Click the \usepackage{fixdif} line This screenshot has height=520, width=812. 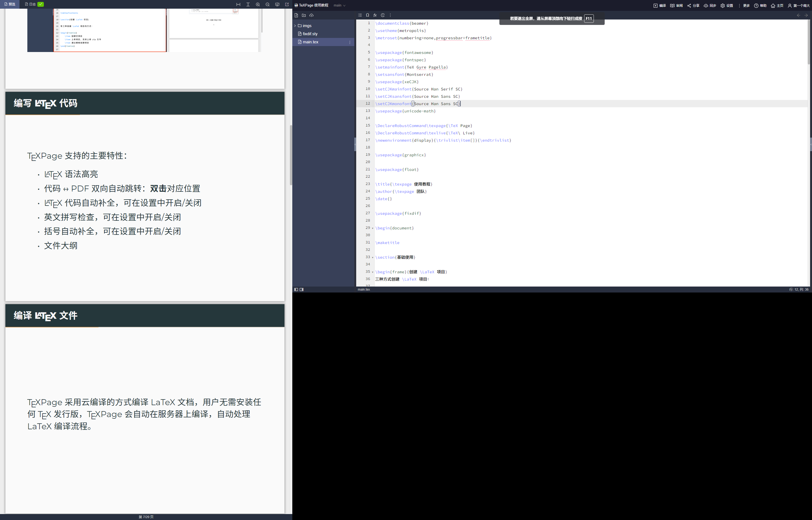point(398,213)
